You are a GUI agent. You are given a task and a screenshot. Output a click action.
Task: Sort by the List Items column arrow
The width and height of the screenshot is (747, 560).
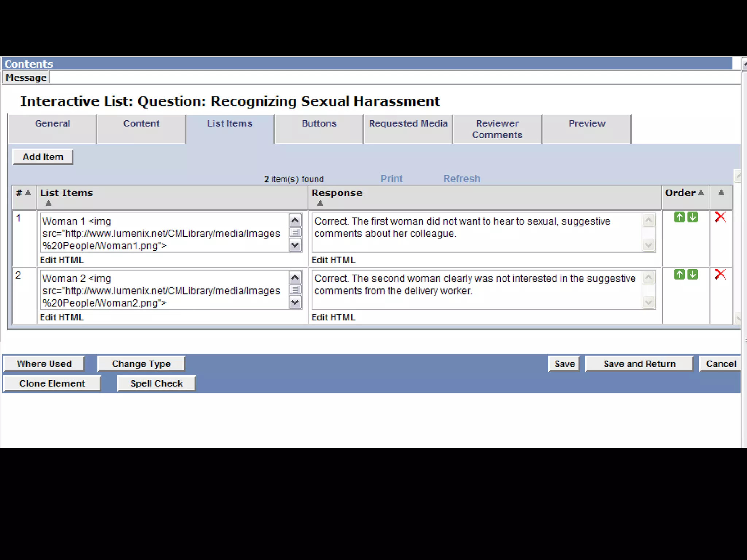pyautogui.click(x=49, y=203)
